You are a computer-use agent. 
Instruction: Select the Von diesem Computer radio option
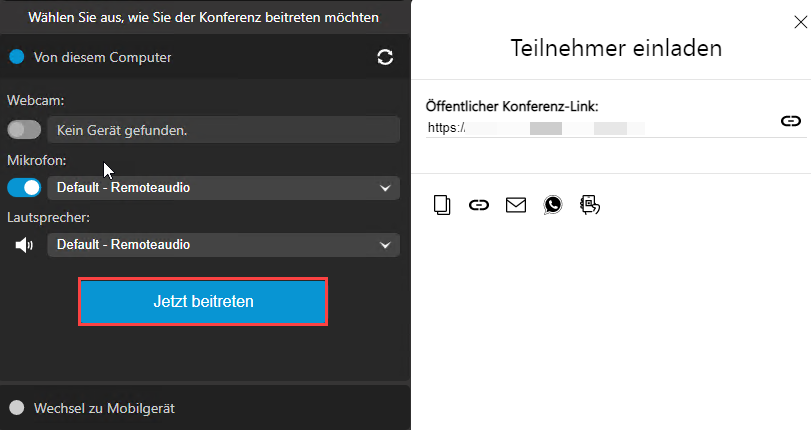pyautogui.click(x=17, y=57)
